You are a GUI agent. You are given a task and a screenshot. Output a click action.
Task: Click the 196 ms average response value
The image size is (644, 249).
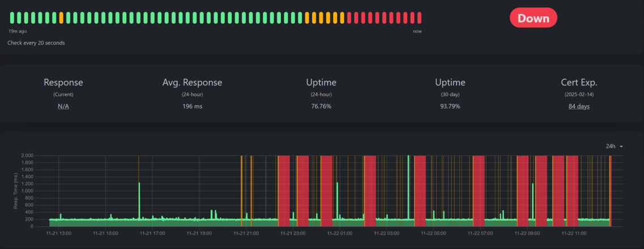tap(192, 106)
